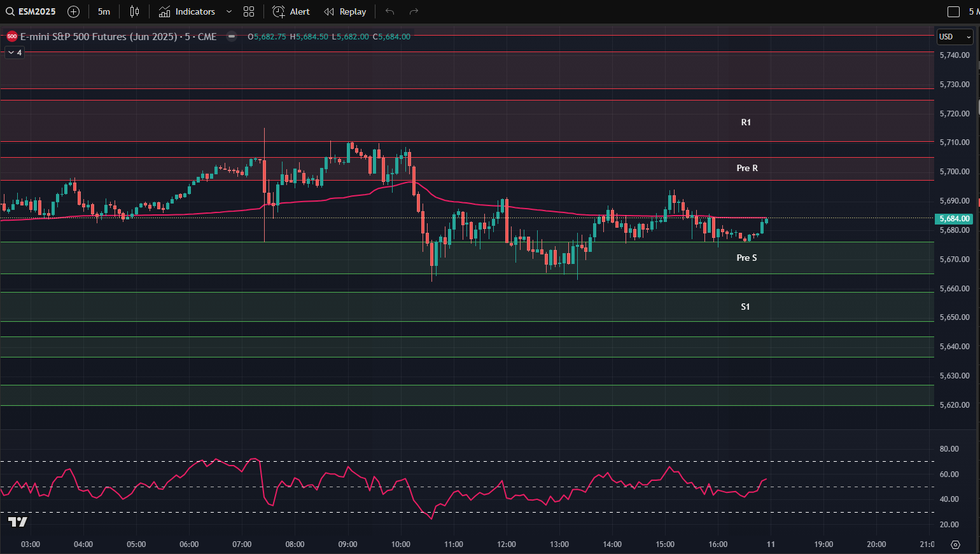Open the candlestick chart type selector
Image resolution: width=980 pixels, height=554 pixels.
(134, 11)
